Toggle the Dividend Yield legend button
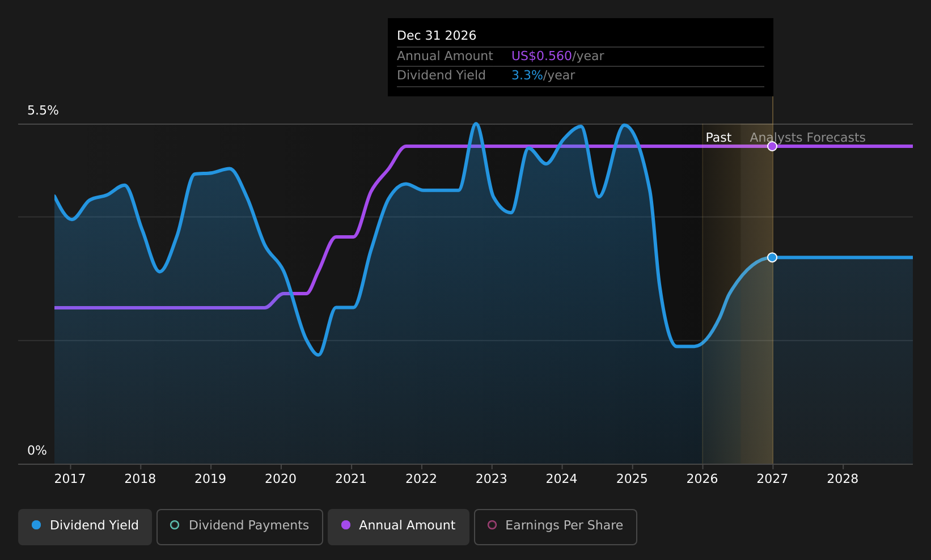Image resolution: width=931 pixels, height=560 pixels. [x=85, y=527]
